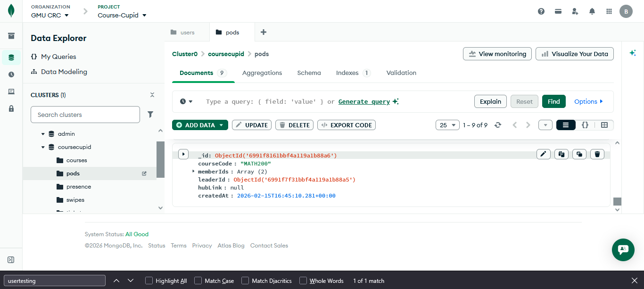Viewport: 644px width, 289px height.
Task: Click the EXPORT CODE button
Action: (347, 125)
